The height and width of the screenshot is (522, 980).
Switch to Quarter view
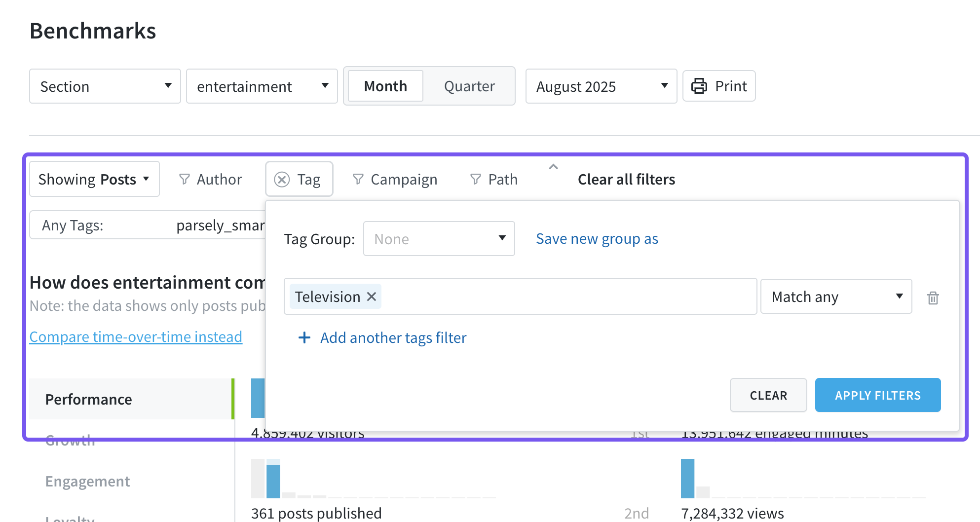click(x=469, y=86)
